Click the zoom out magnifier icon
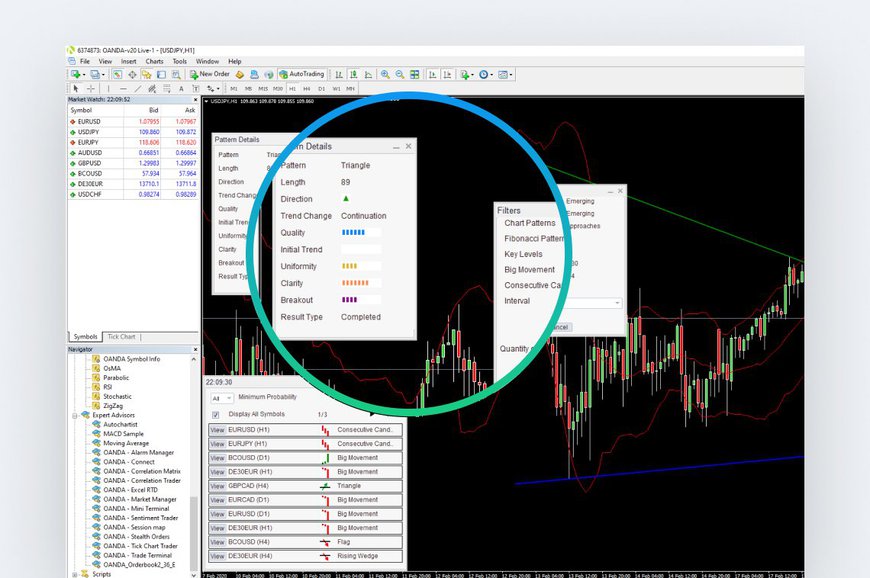Screen dimensions: 870x578 point(400,74)
